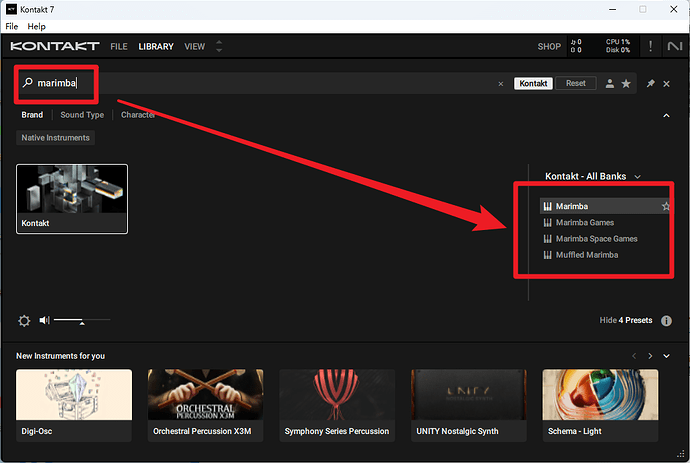The image size is (690, 463).
Task: Click the CPU and Disk usage meter
Action: 618,46
